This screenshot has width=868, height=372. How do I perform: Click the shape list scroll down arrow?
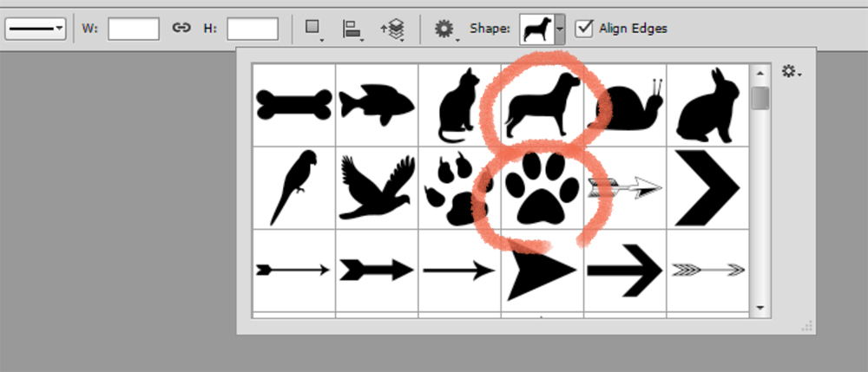tap(760, 307)
